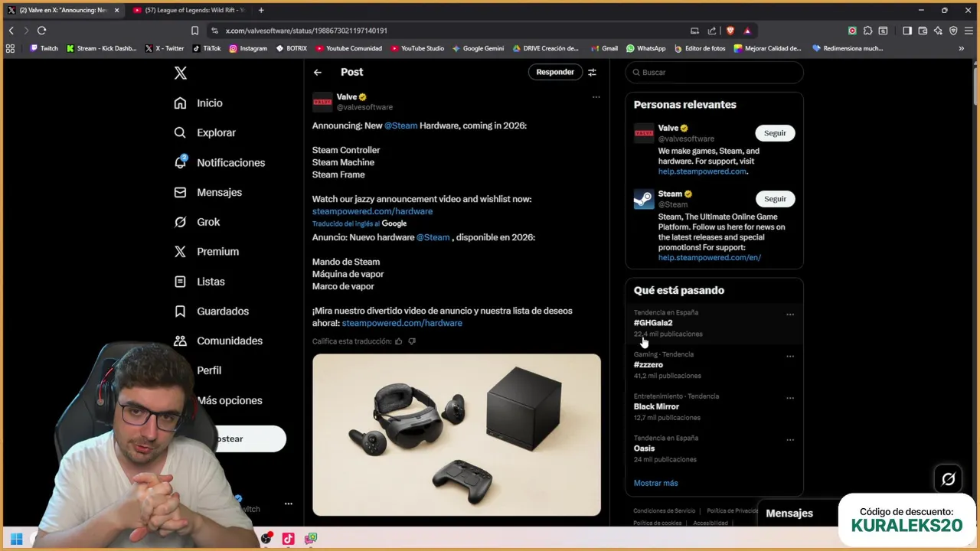This screenshot has height=551, width=980.
Task: Click the Guardados bookmark icon
Action: [180, 311]
